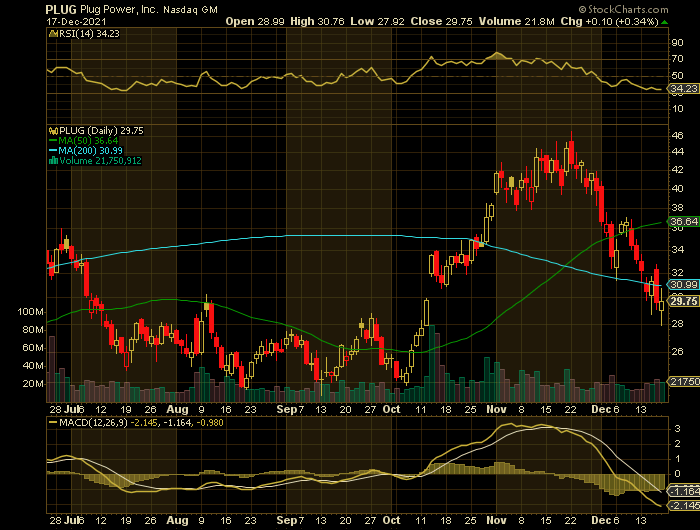Viewport: 700px width, 530px height.
Task: Select the PLUG ticker symbol in the header
Action: pyautogui.click(x=61, y=9)
